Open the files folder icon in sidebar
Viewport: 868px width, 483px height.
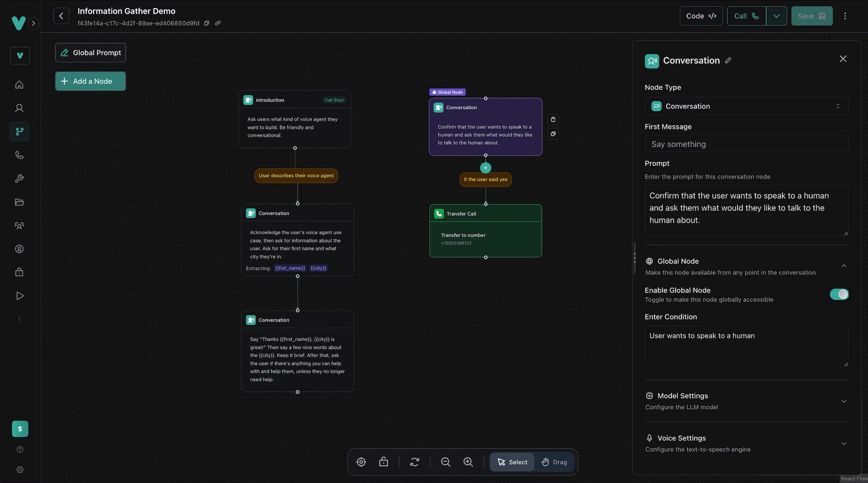19,202
